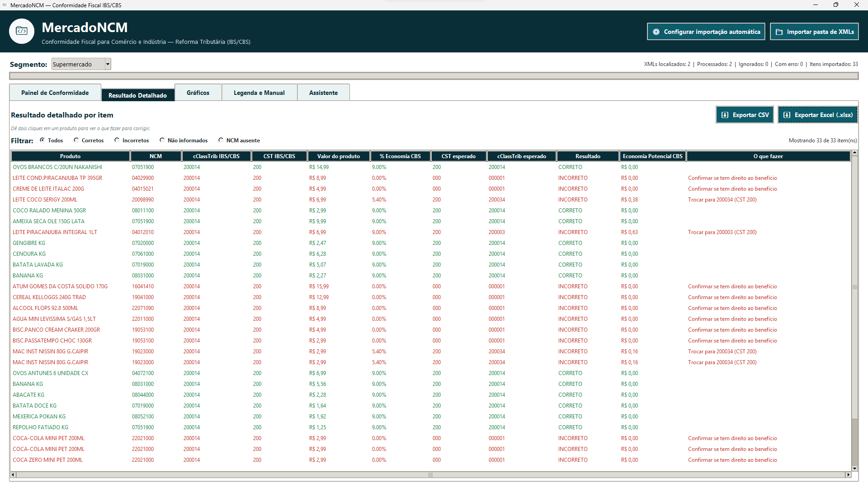Image resolution: width=868 pixels, height=488 pixels.
Task: Sort by the Resultado column header
Action: [x=588, y=156]
